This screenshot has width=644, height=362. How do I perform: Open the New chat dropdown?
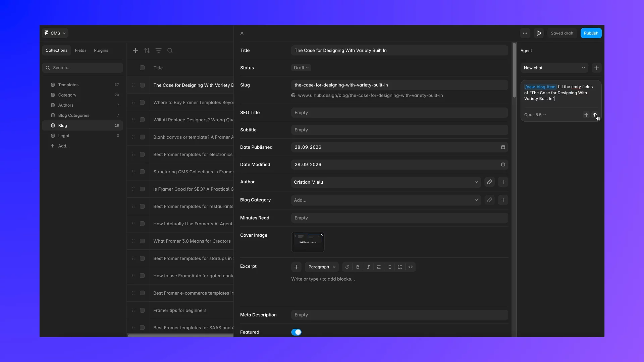coord(554,68)
